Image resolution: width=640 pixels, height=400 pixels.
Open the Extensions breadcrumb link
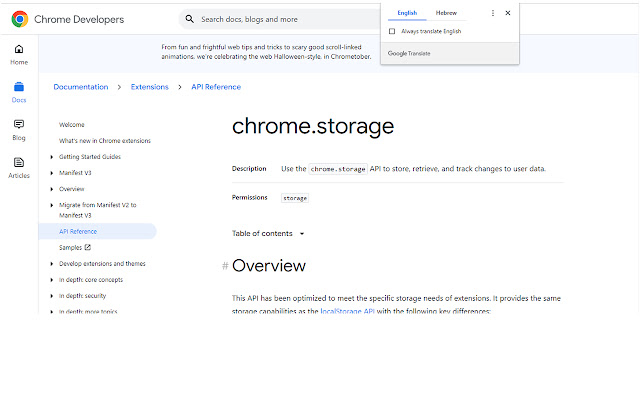click(149, 87)
